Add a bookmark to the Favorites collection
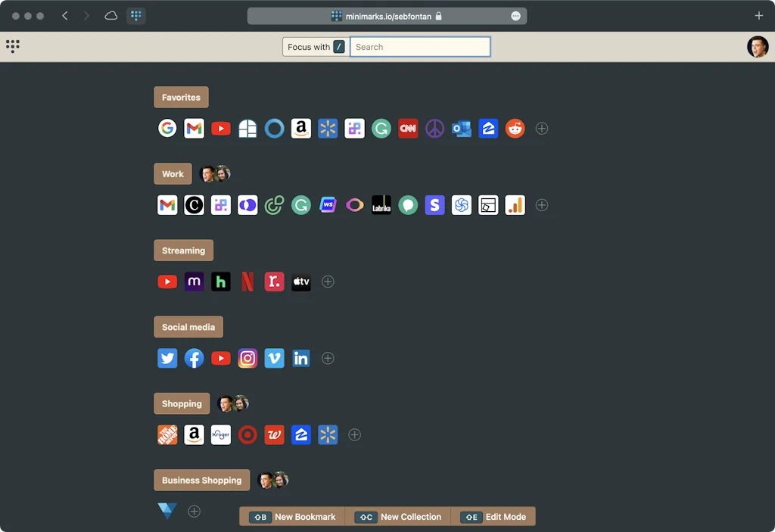This screenshot has width=775, height=532. click(542, 129)
